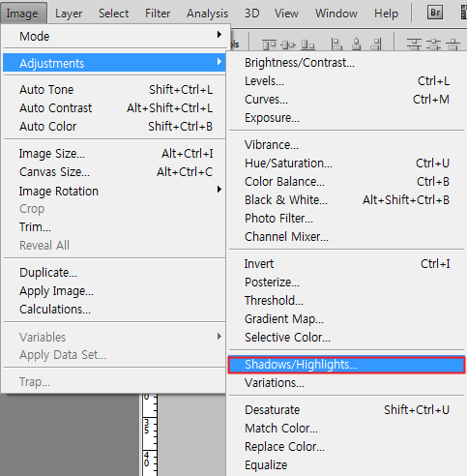The image size is (467, 476).
Task: Select Shadows/Highlights adjustment
Action: click(346, 365)
